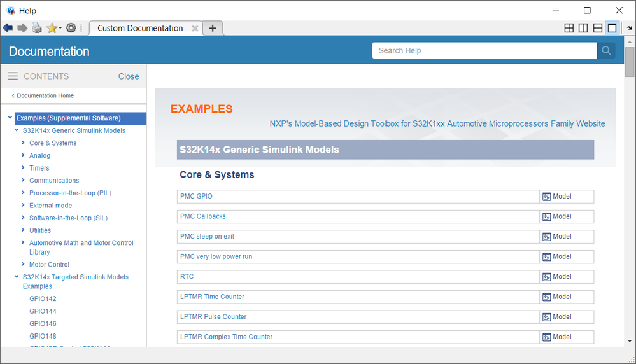
Task: Click the search magnifier button
Action: point(606,51)
